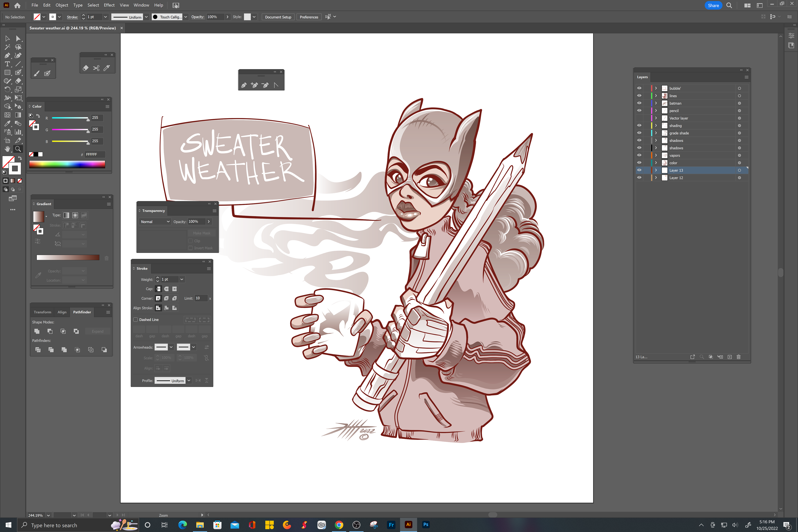Select the Hand tool
The image size is (798, 532).
7,149
